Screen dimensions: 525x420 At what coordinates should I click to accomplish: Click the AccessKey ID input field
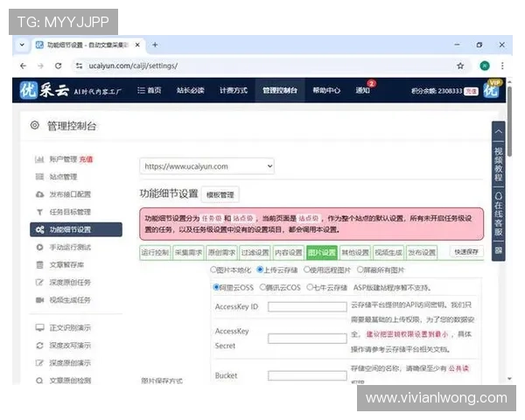(307, 306)
